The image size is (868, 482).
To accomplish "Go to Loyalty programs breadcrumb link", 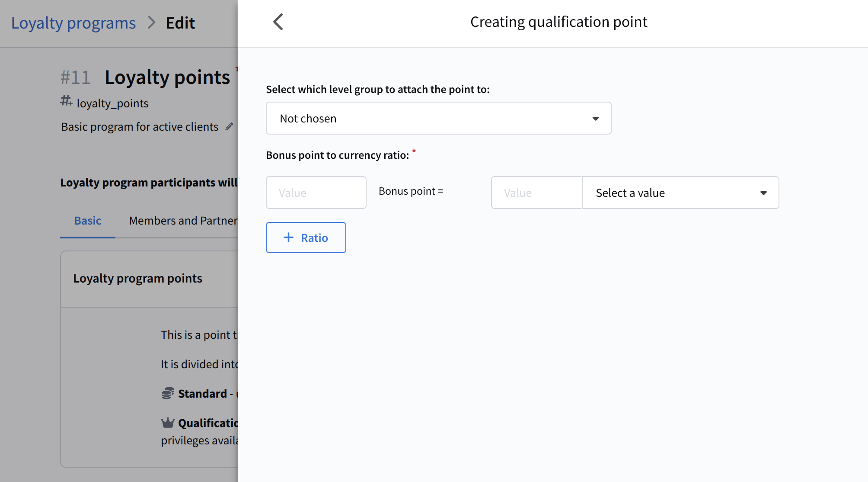I will 73,23.
